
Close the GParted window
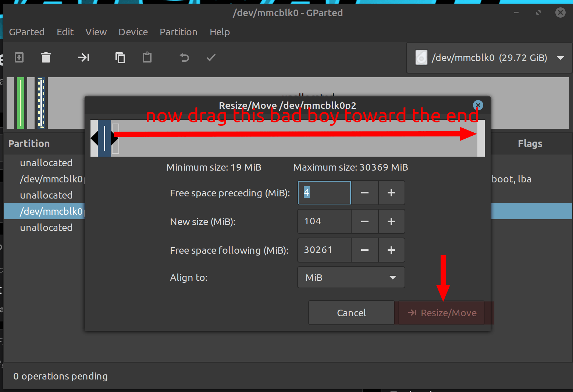point(560,13)
